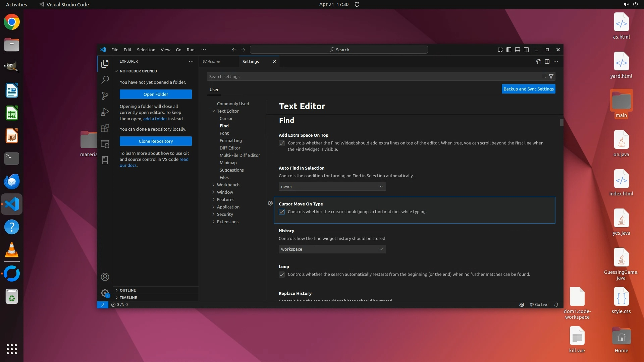Open Auto Find In Selection dropdown

coord(332,187)
